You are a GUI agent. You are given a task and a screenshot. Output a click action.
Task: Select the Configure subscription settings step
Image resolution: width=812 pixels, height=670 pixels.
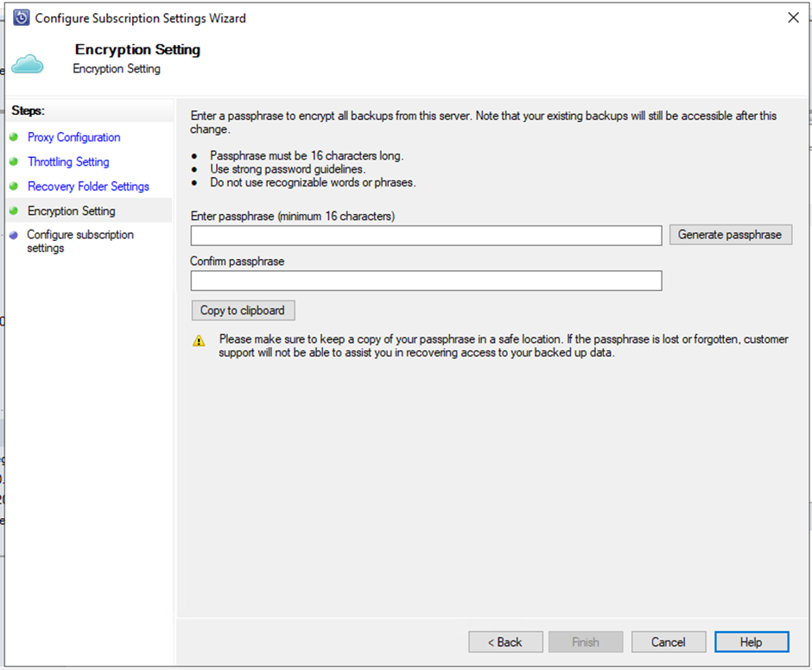tap(79, 241)
